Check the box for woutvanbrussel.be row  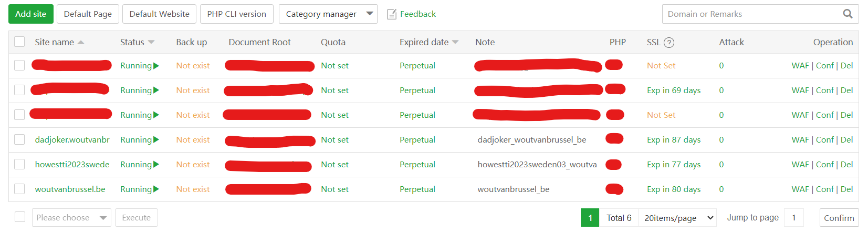click(x=19, y=189)
